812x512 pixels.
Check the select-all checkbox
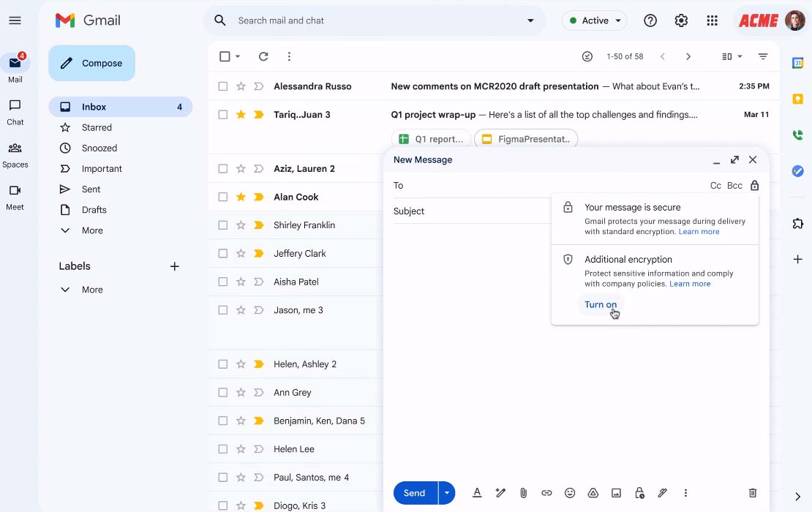click(225, 56)
